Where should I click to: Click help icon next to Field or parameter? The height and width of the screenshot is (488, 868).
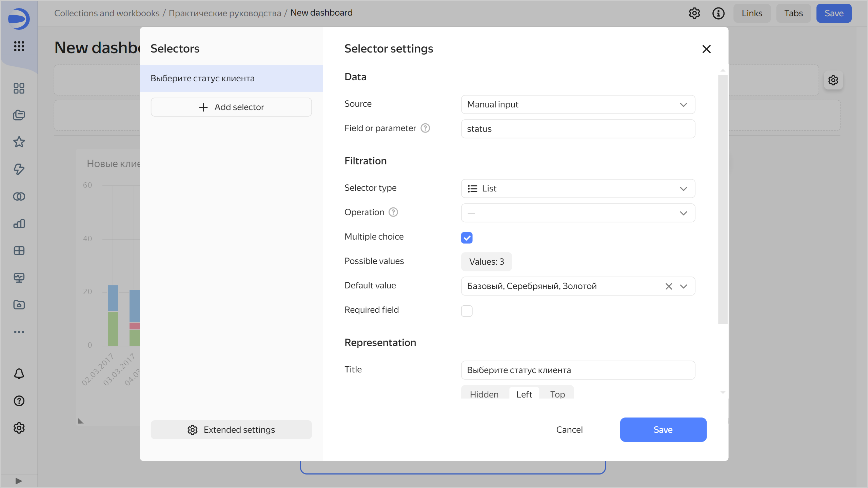point(425,128)
